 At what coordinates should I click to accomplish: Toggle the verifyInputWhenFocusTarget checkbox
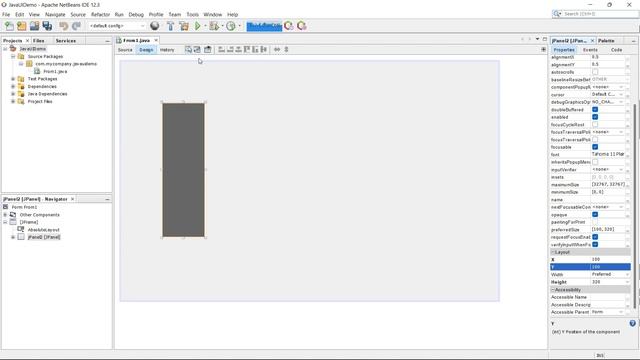[x=595, y=244]
